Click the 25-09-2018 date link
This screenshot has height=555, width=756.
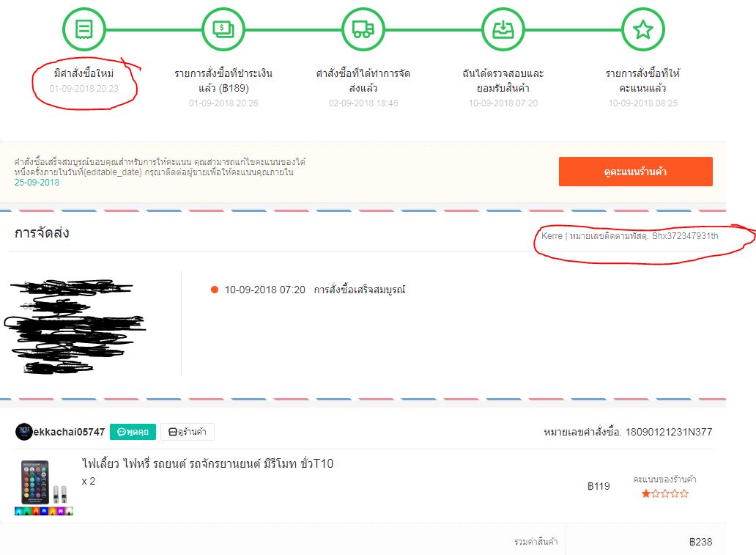37,183
